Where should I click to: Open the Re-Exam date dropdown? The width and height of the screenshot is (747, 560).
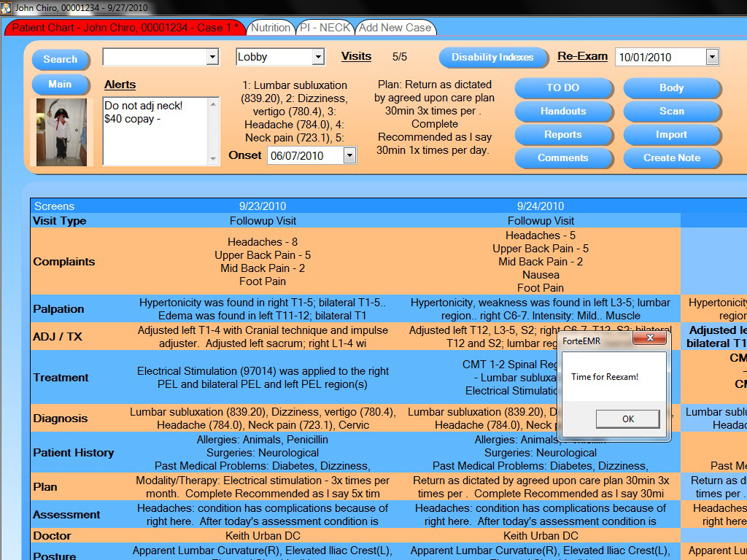[x=712, y=57]
